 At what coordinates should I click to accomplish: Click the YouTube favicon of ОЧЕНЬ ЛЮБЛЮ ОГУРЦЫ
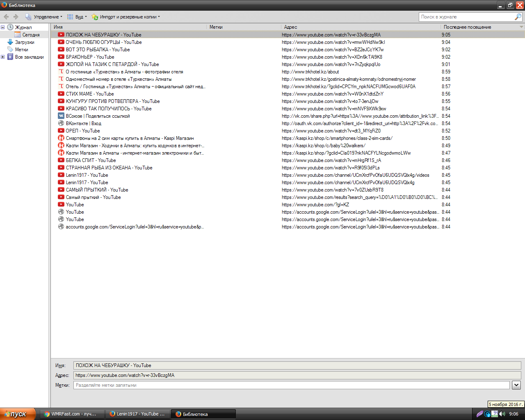(x=61, y=42)
